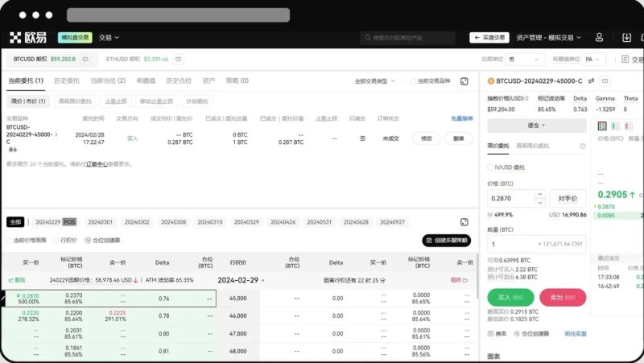Click the leverage icon next to BTCUSD-20240229-45000-C
This screenshot has height=363, width=644.
592,81
